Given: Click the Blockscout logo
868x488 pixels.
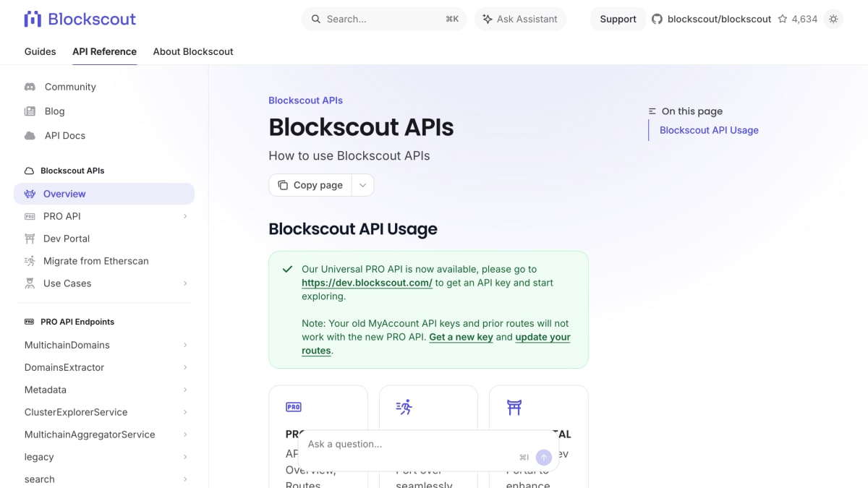Looking at the screenshot, I should (x=80, y=19).
